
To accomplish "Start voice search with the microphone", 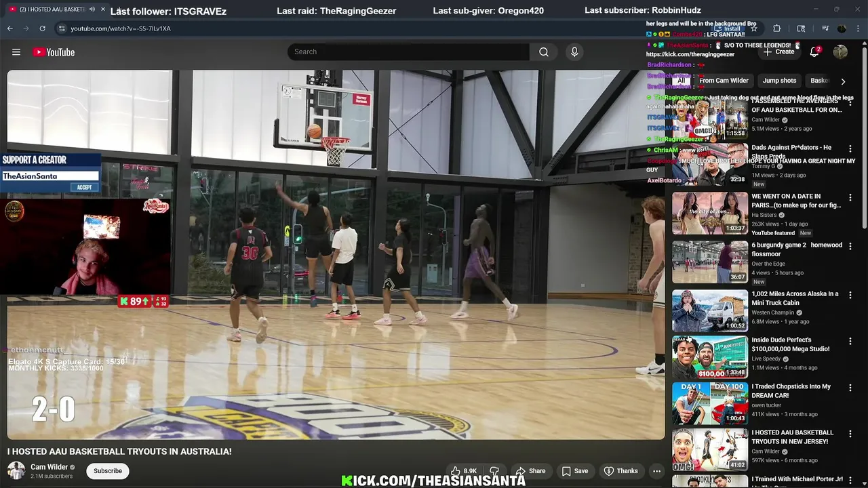I will pyautogui.click(x=574, y=52).
